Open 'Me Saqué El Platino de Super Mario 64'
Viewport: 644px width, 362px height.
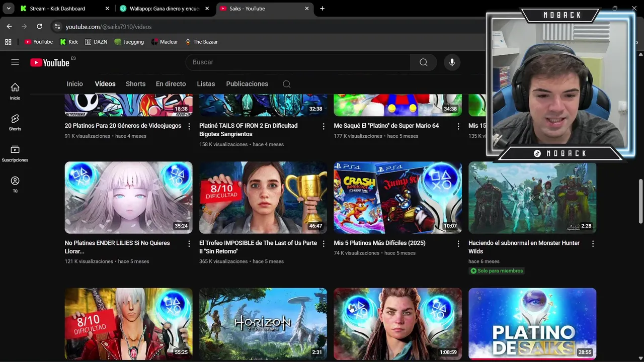click(x=386, y=126)
